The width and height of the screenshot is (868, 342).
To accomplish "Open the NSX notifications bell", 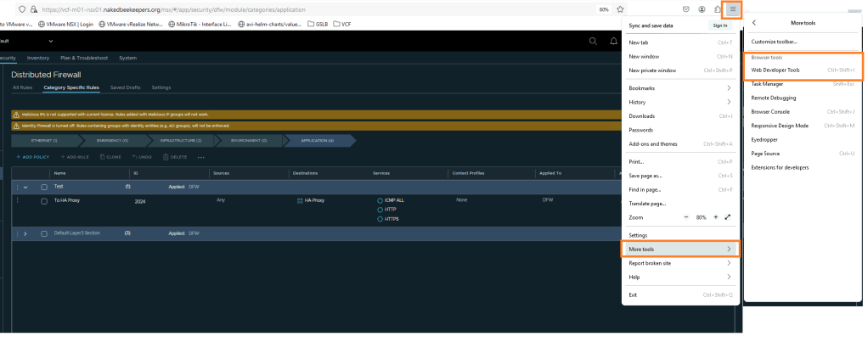I will 613,41.
